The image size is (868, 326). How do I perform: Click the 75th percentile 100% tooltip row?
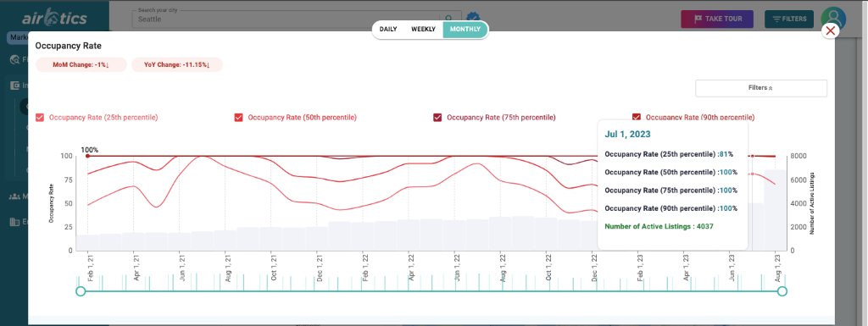pyautogui.click(x=671, y=190)
